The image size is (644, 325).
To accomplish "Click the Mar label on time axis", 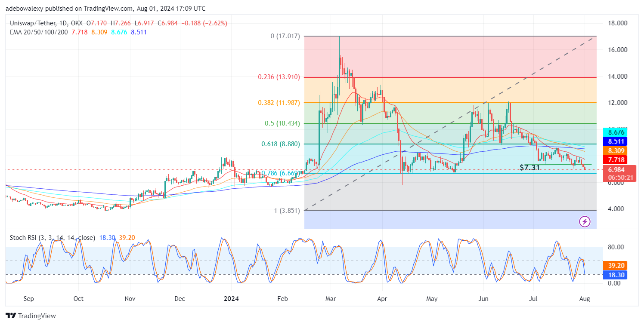I will coord(331,298).
